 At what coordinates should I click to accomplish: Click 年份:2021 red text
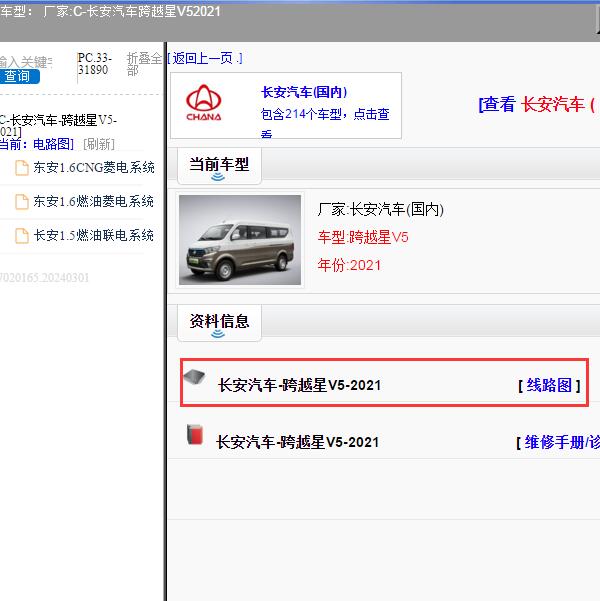[x=349, y=265]
